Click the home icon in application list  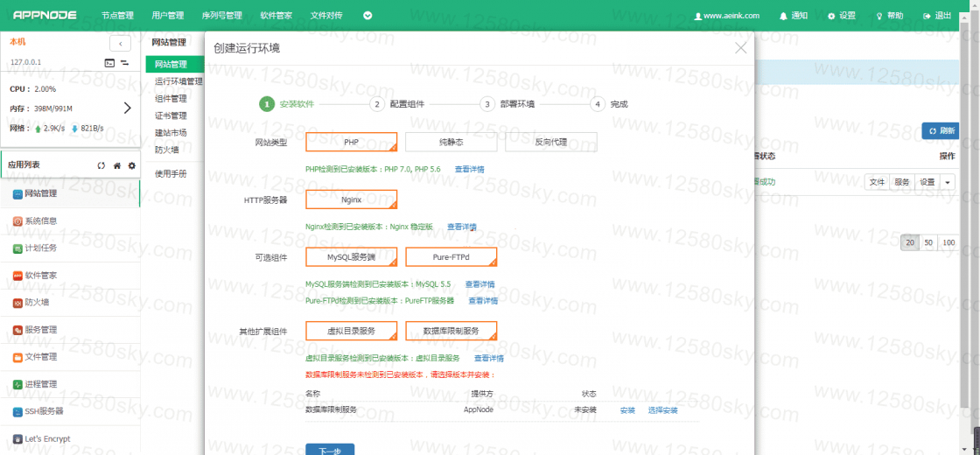click(117, 165)
